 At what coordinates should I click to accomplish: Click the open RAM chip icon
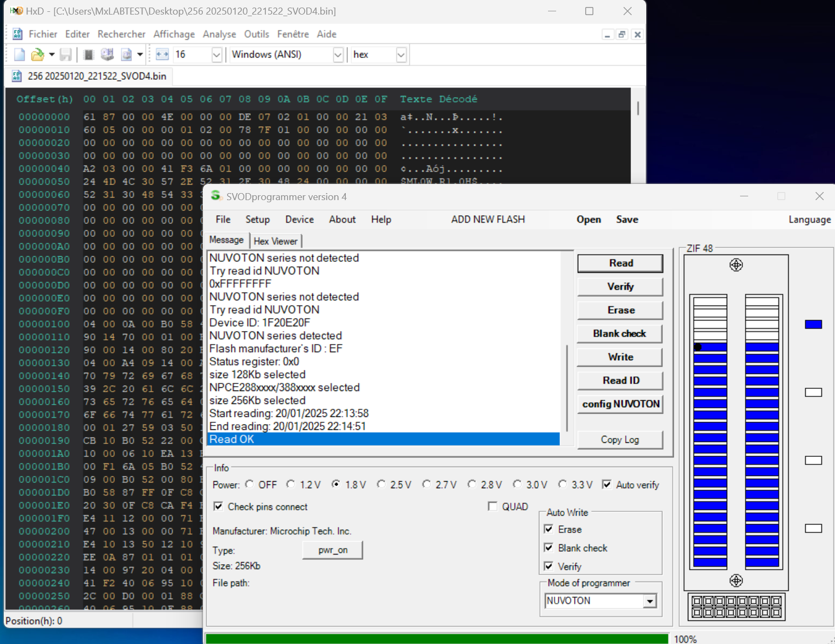(x=89, y=54)
